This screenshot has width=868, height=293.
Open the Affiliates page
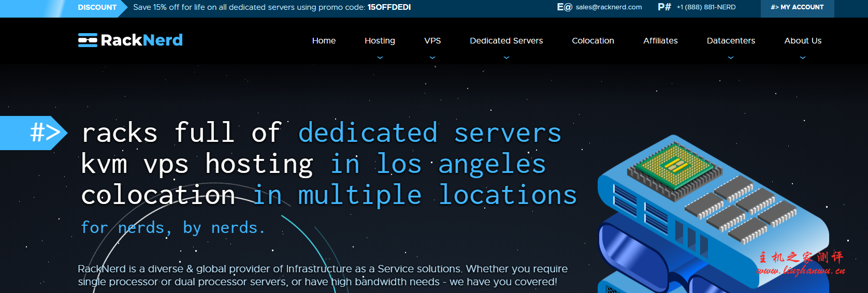pyautogui.click(x=660, y=41)
